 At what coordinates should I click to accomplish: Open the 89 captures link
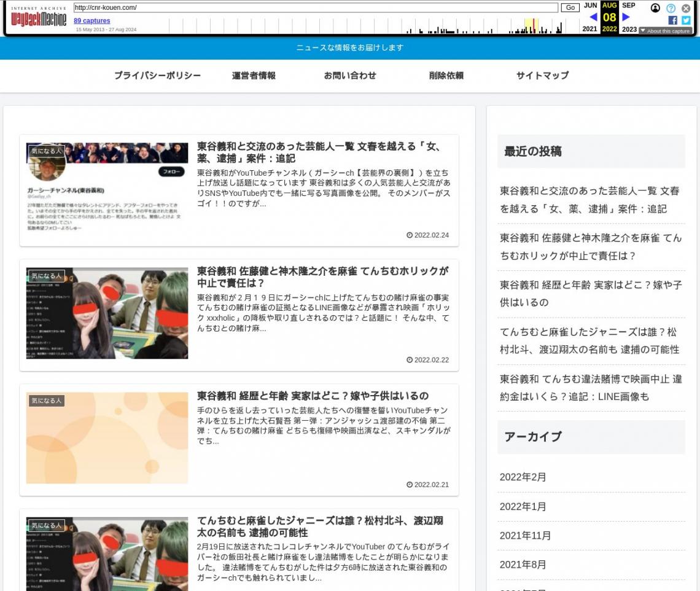click(92, 21)
